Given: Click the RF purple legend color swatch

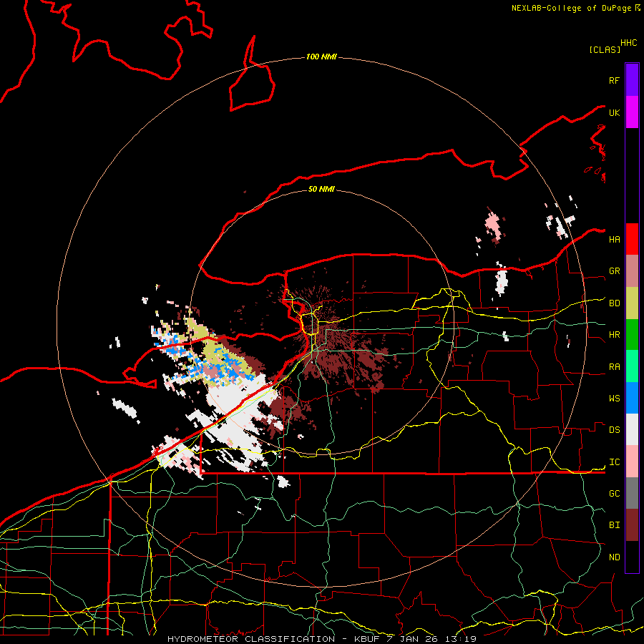Looking at the screenshot, I should tap(632, 80).
